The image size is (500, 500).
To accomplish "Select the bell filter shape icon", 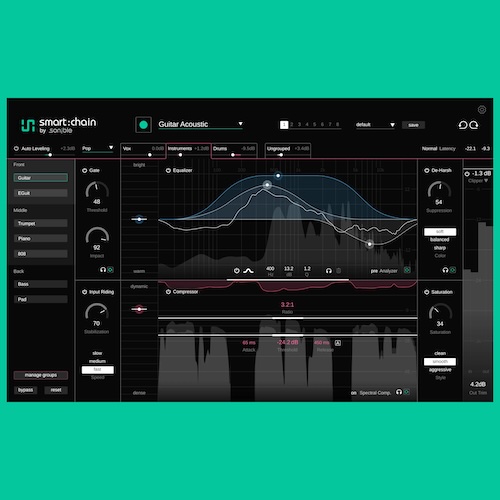I will tap(248, 271).
